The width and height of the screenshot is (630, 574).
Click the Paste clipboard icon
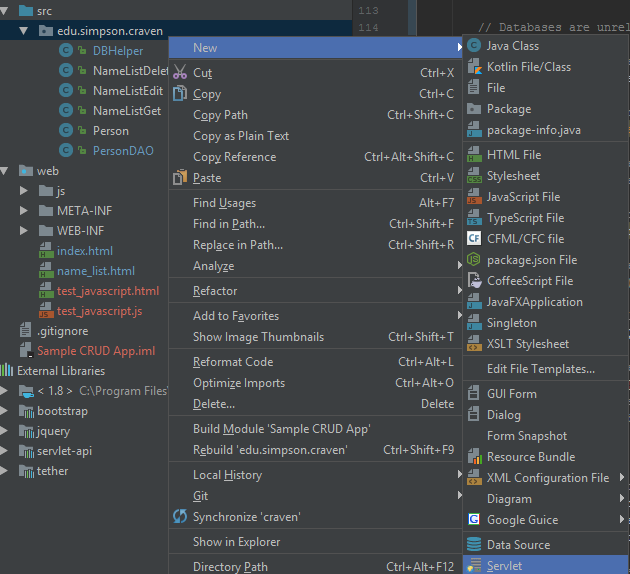180,177
